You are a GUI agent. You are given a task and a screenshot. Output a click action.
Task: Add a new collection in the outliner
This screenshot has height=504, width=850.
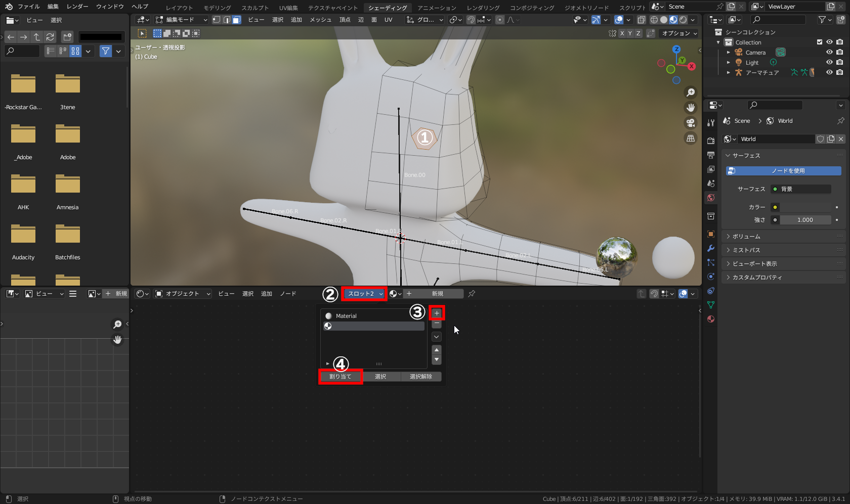click(x=840, y=20)
